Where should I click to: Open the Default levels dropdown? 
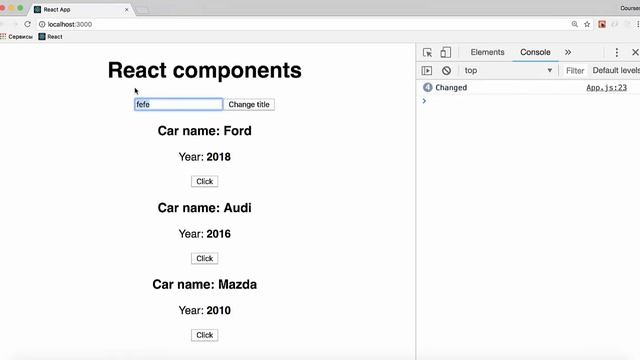[x=616, y=71]
